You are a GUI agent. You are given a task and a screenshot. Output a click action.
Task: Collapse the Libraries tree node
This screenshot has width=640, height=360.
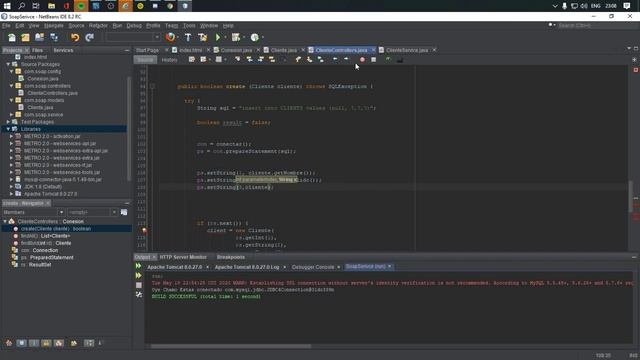click(x=8, y=129)
